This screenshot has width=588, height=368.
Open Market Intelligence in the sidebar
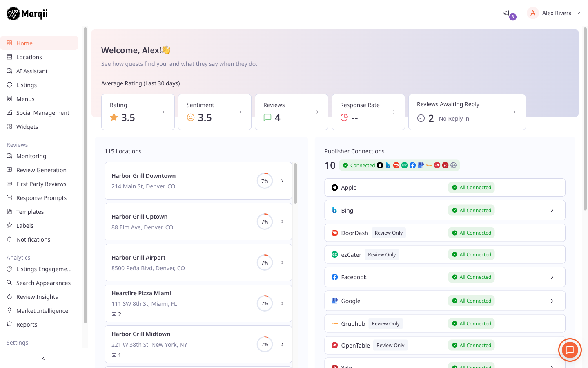click(39, 311)
